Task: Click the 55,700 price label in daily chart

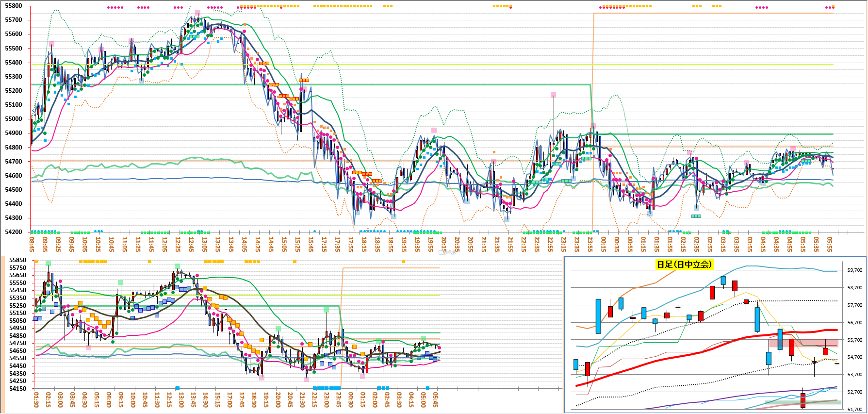Action: point(854,340)
